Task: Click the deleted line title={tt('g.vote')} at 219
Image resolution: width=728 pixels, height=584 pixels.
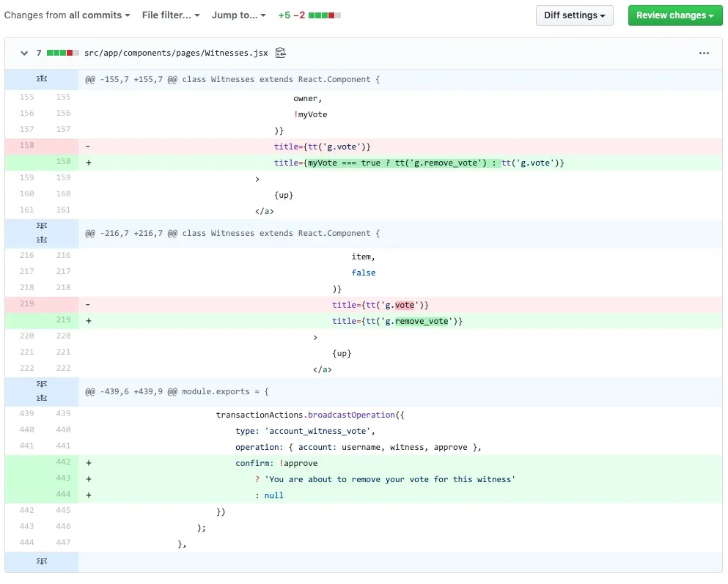Action: (x=380, y=305)
